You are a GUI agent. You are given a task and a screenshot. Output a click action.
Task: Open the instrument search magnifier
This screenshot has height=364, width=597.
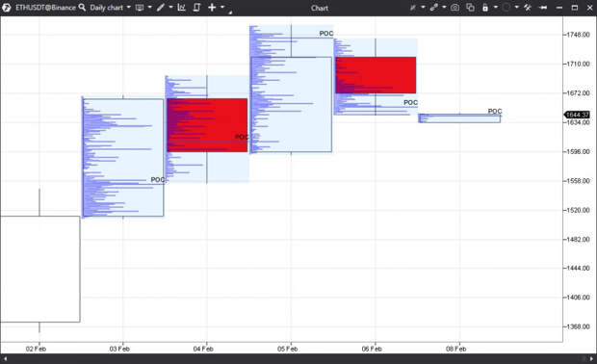pyautogui.click(x=82, y=8)
